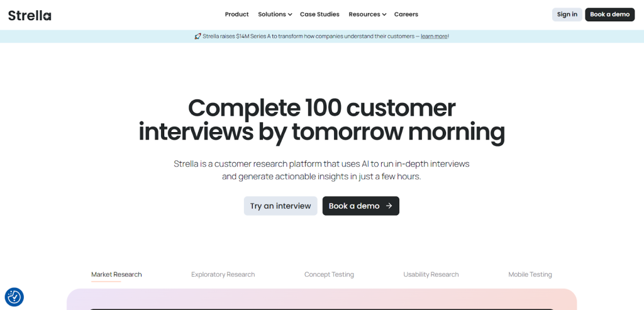Follow the learn more link in banner
This screenshot has height=310, width=644.
point(434,36)
